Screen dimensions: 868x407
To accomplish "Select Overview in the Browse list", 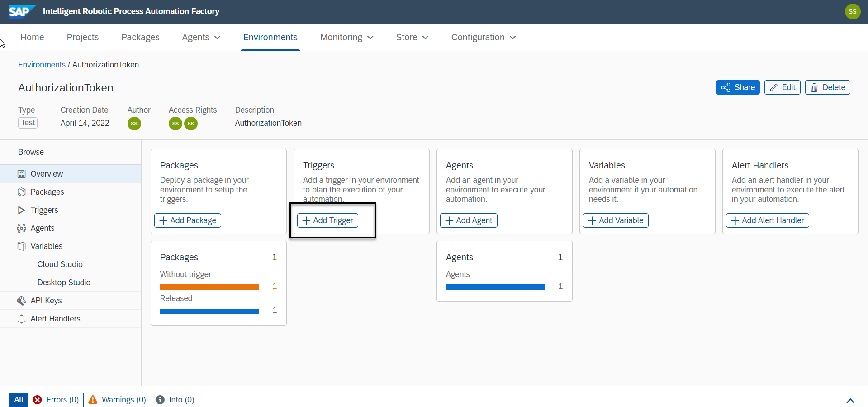I will pos(71,174).
